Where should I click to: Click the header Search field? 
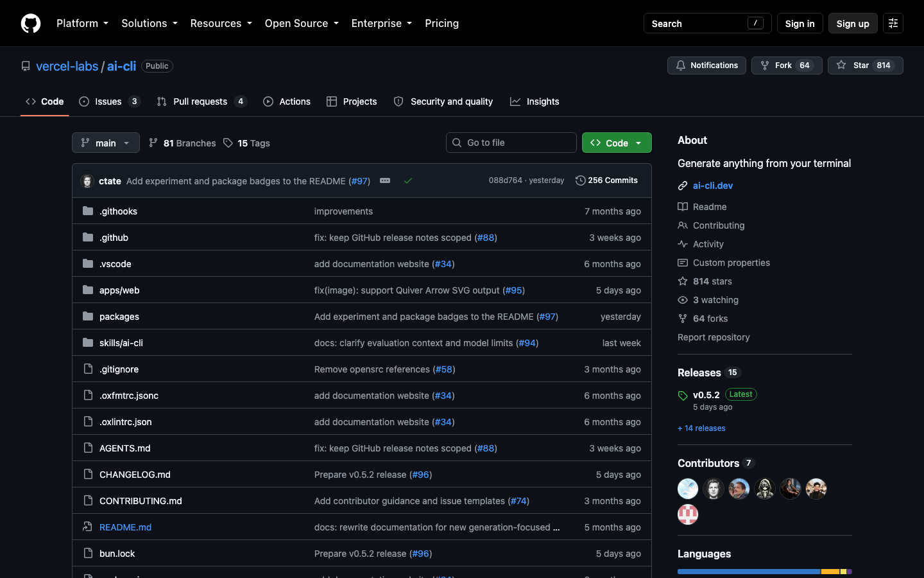707,23
